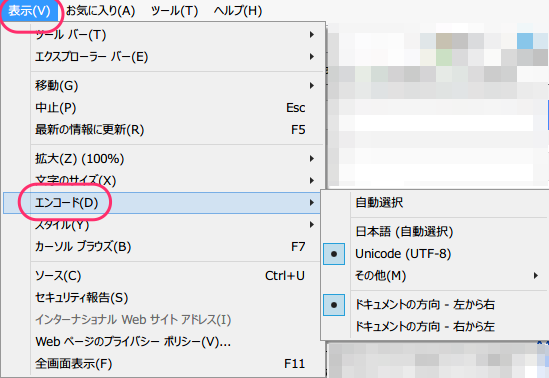Open the ヘルプ(H) menu
The height and width of the screenshot is (378, 549).
pos(238,10)
